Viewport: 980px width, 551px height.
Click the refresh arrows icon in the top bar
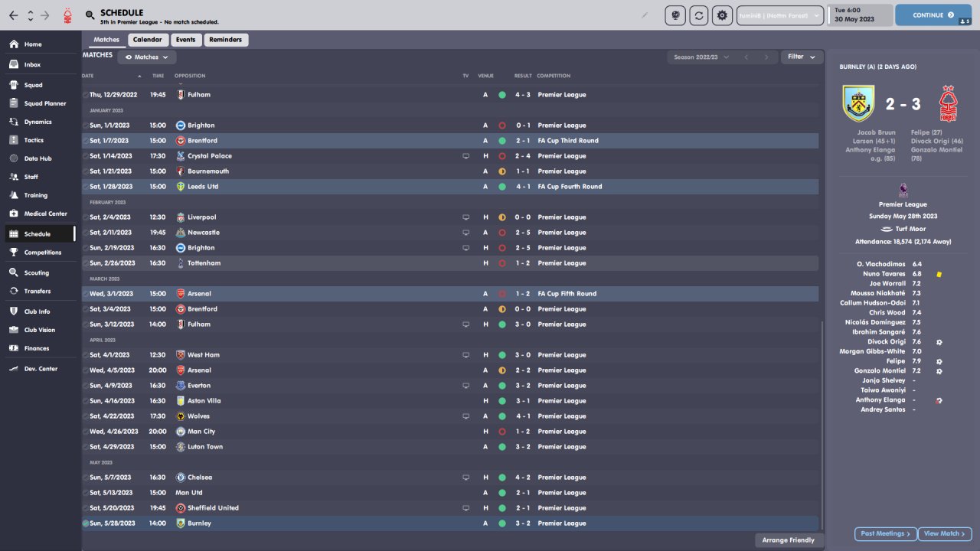click(x=698, y=15)
